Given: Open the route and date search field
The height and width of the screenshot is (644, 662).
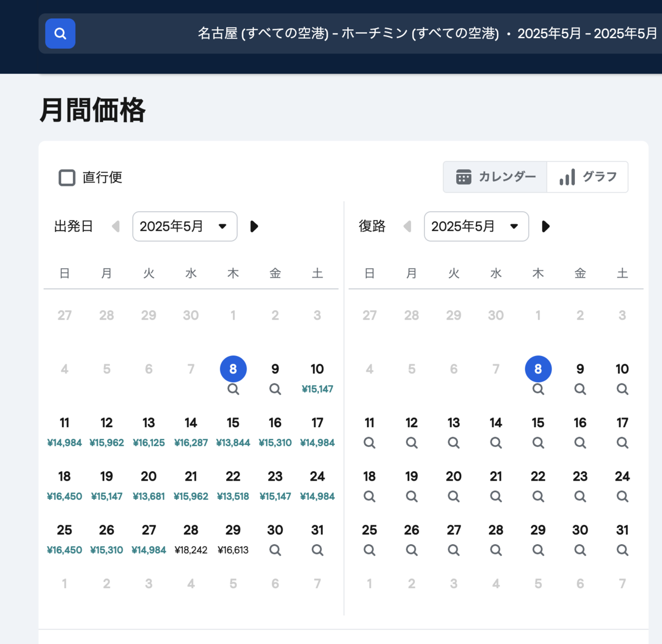Looking at the screenshot, I should point(350,34).
